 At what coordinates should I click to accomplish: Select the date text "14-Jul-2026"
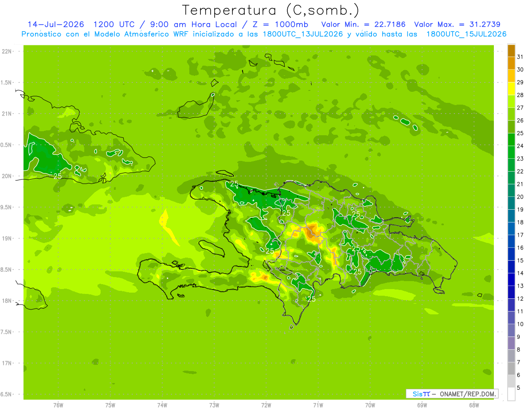55,24
